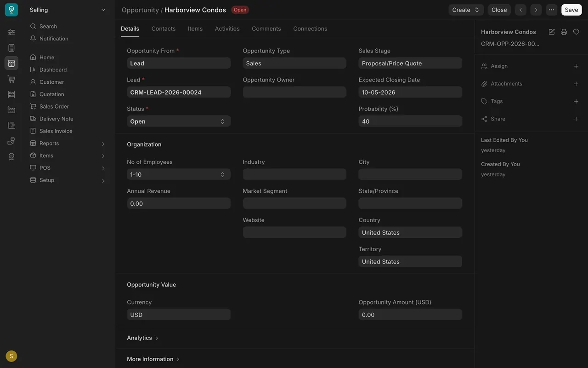This screenshot has height=368, width=588.
Task: Open the Status dropdown set to Open
Action: (179, 121)
